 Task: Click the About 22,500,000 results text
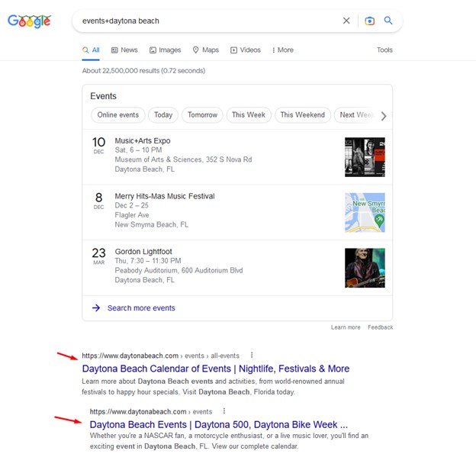coord(143,71)
